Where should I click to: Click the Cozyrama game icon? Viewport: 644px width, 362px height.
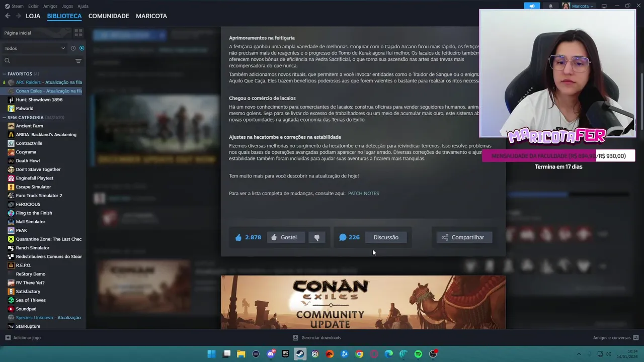(11, 152)
